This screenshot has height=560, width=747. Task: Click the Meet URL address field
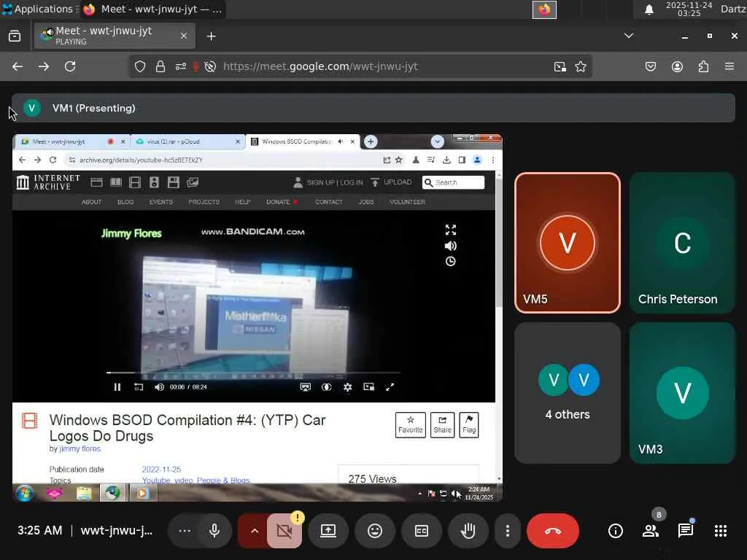click(x=321, y=66)
